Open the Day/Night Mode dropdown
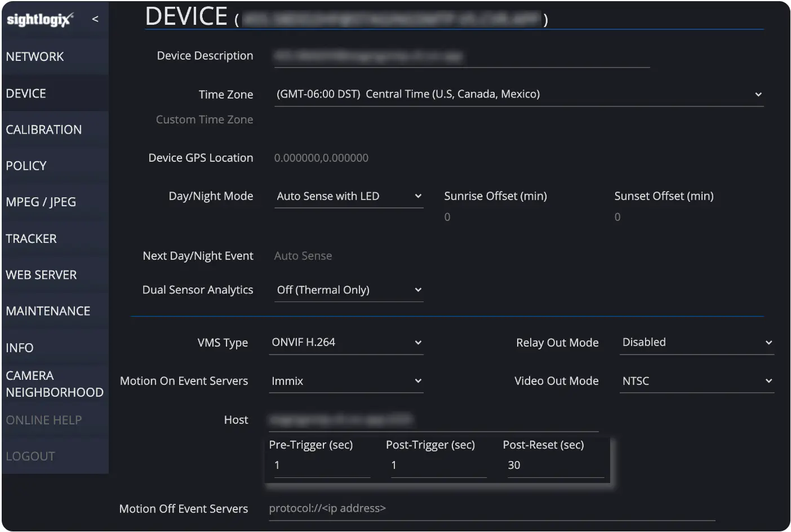 (x=349, y=197)
